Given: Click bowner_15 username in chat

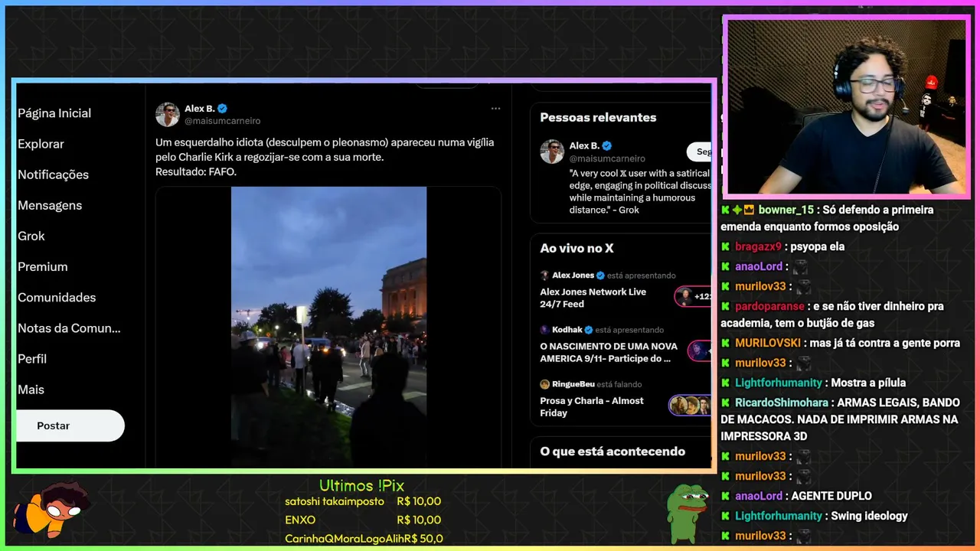Looking at the screenshot, I should [x=786, y=210].
